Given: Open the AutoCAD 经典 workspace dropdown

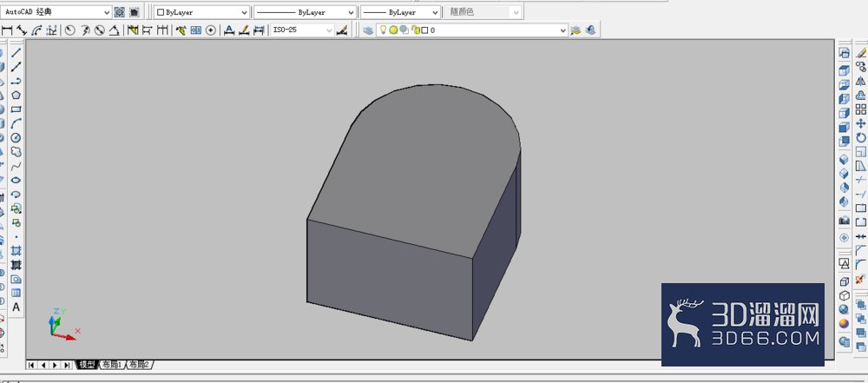Looking at the screenshot, I should 56,11.
